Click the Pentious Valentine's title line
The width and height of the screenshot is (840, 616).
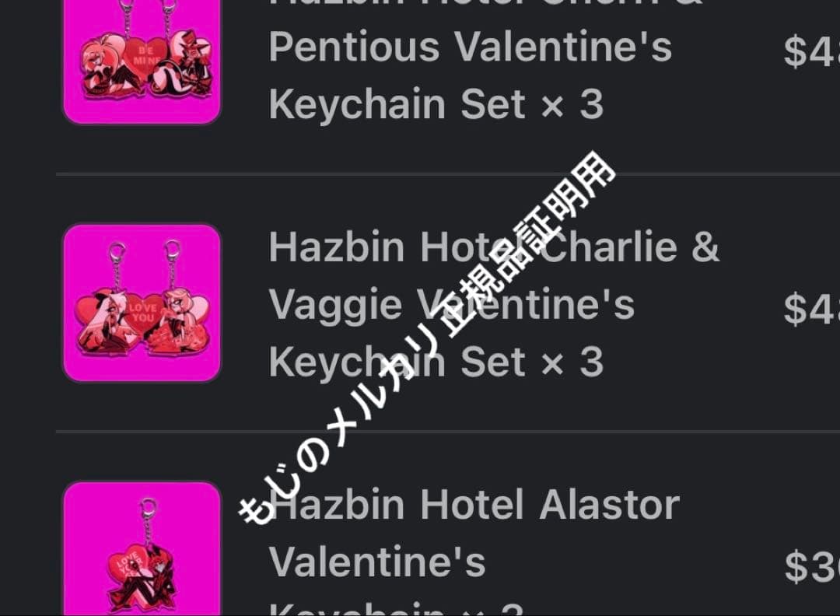coord(470,47)
